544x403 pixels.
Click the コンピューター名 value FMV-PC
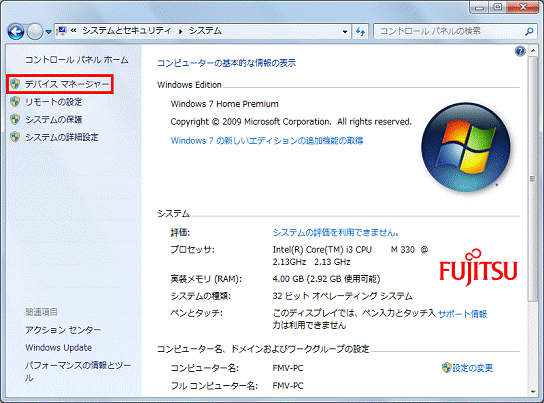click(x=288, y=368)
